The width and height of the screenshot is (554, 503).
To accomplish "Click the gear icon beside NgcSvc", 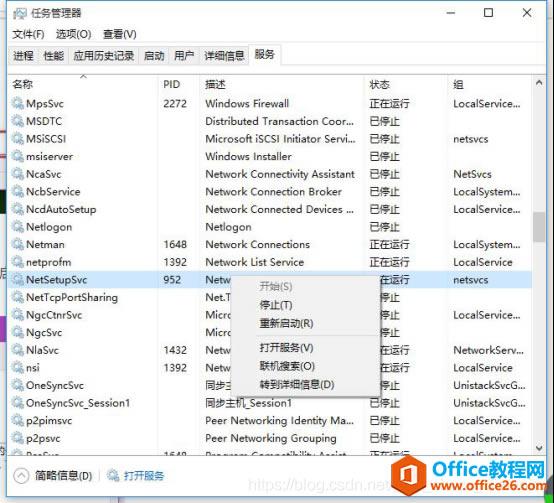I will tap(17, 332).
